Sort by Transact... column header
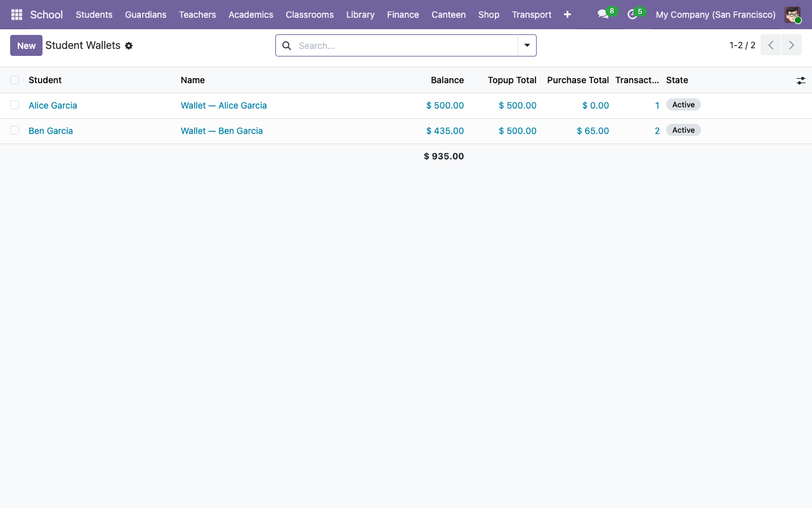Image resolution: width=812 pixels, height=508 pixels. point(638,80)
